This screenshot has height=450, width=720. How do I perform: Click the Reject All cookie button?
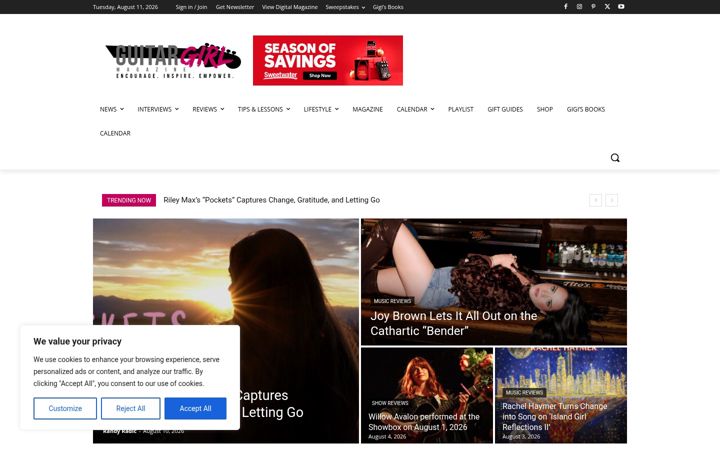click(x=130, y=408)
